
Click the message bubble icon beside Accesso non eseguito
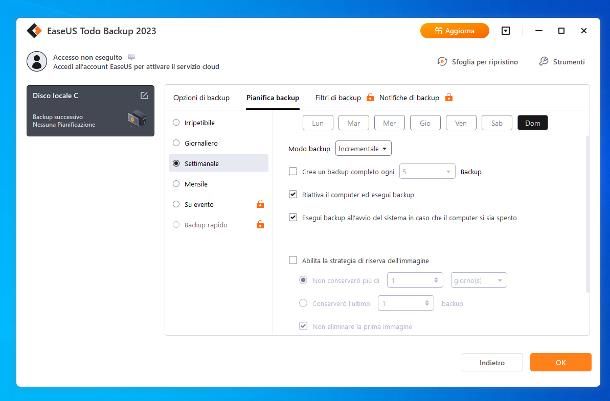click(131, 57)
